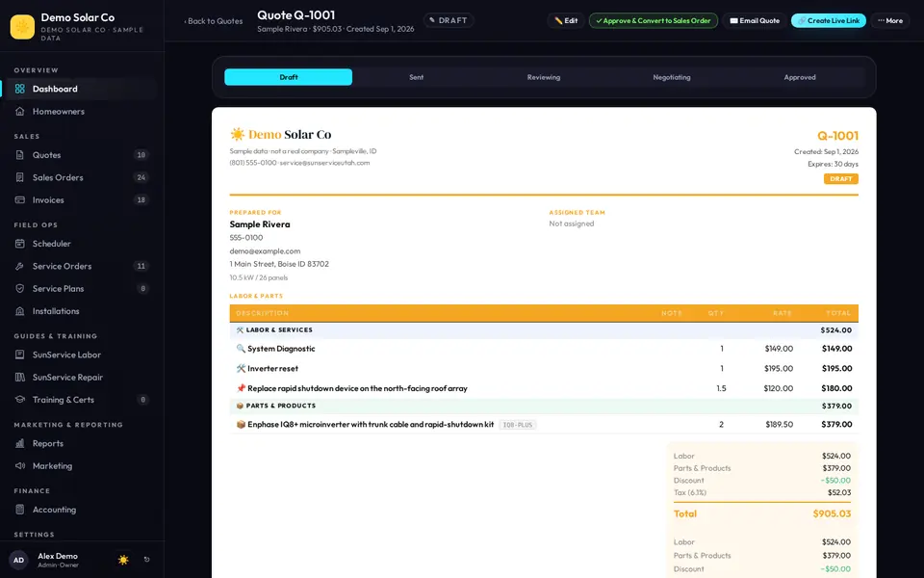Select the Sent stage tab
This screenshot has width=924, height=578.
click(x=416, y=77)
